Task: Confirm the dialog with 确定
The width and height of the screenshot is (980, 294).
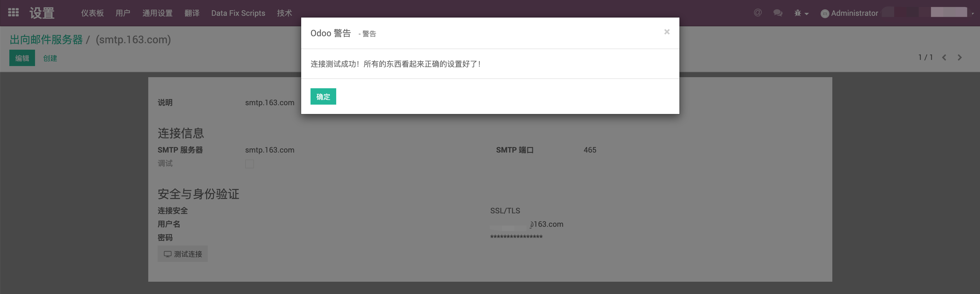Action: tap(323, 97)
